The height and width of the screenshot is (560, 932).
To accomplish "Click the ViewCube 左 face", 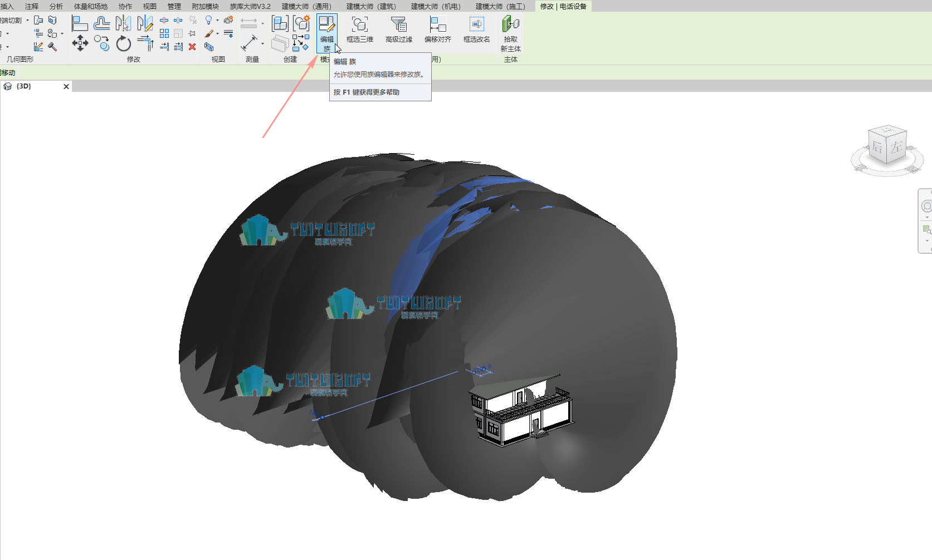I will click(897, 147).
